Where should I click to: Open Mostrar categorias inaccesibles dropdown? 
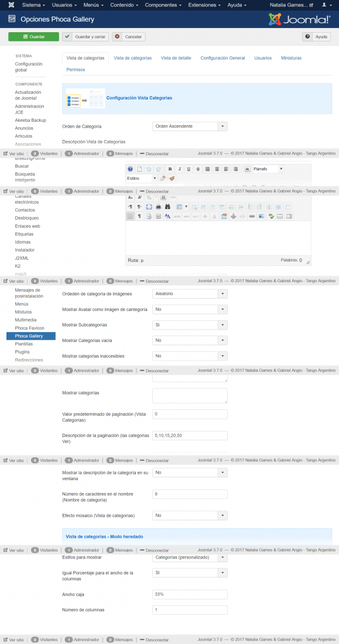coord(190,356)
